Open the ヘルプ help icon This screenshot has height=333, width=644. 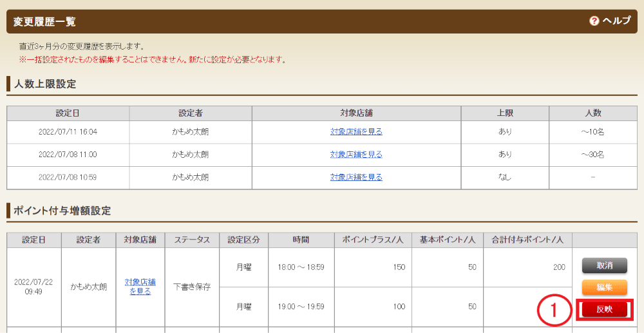594,21
